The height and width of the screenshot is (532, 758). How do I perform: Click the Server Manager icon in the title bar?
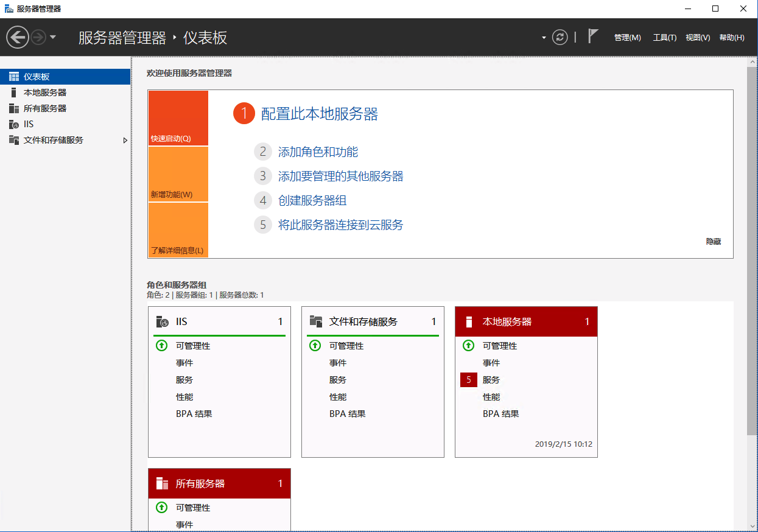[x=9, y=9]
